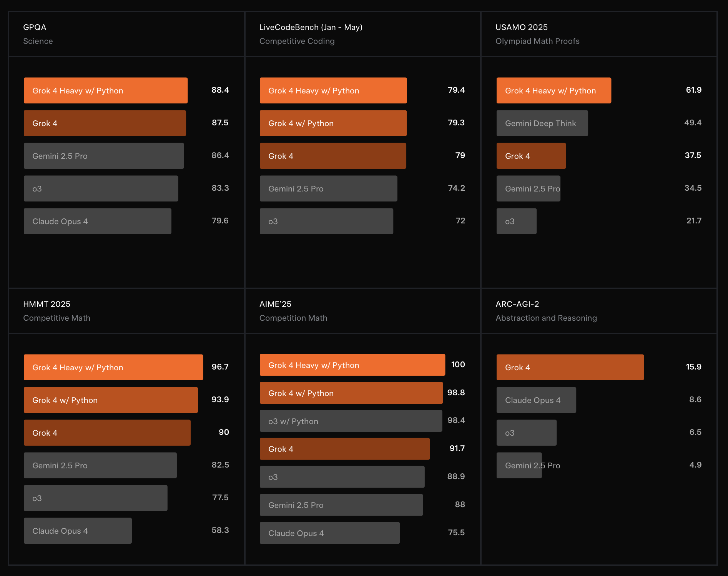Select Grok 4 Heavy bar in USAMO 2025
Screen dimensions: 728x576
(x=554, y=90)
